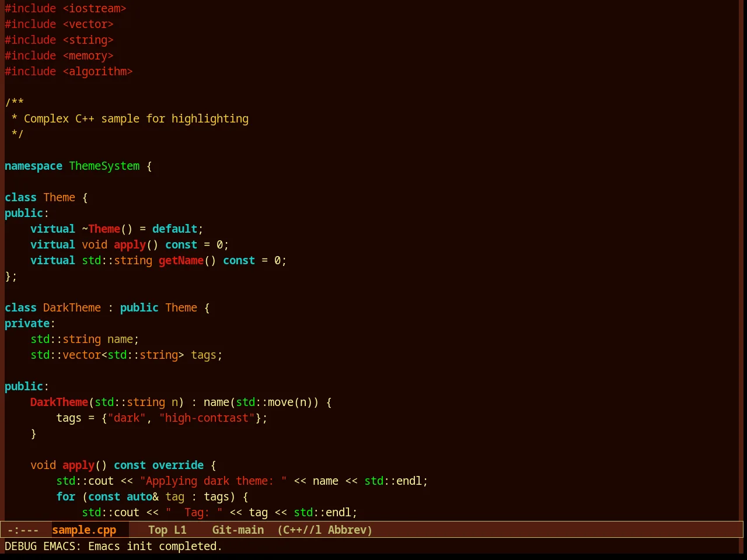
Task: Click the echo area message 'Emacs init completed.'
Action: tap(155, 546)
